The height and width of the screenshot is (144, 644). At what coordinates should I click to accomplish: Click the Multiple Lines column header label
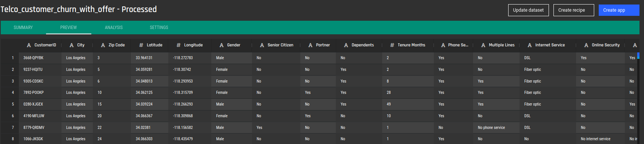502,45
